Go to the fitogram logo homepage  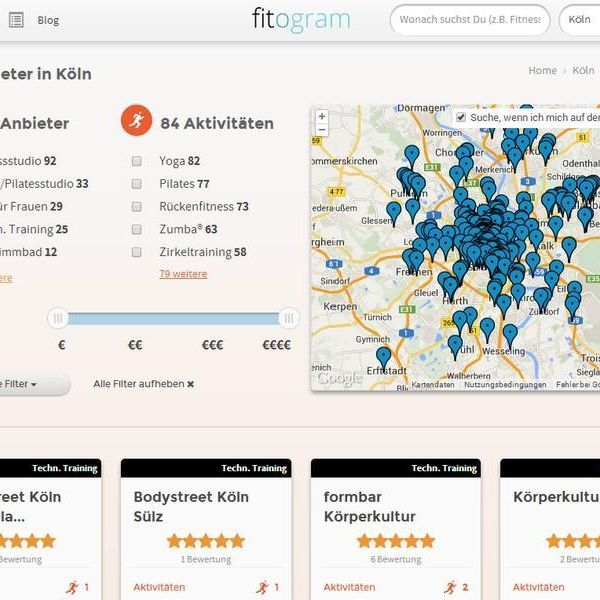coord(301,20)
